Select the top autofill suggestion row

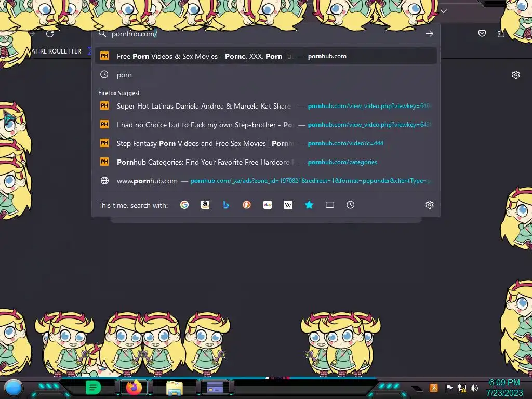tap(266, 56)
